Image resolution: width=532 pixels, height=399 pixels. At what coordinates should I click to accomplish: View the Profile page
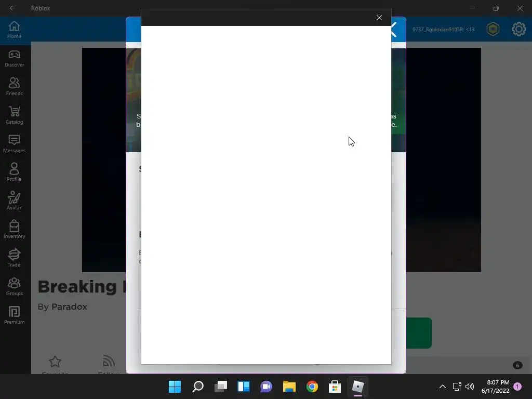point(14,172)
